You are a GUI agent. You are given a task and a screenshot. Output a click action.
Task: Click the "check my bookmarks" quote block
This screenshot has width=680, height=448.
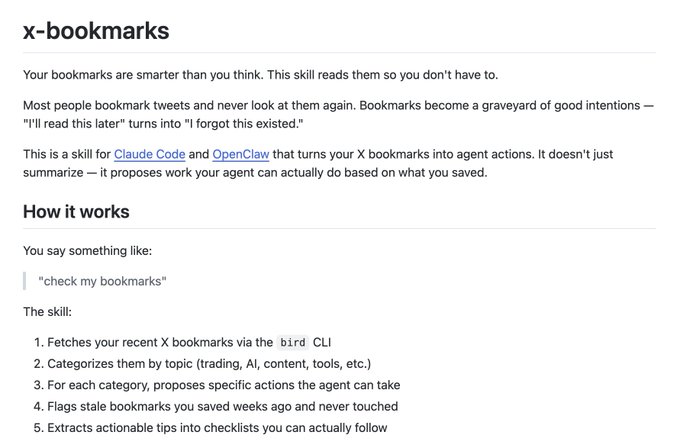(102, 281)
